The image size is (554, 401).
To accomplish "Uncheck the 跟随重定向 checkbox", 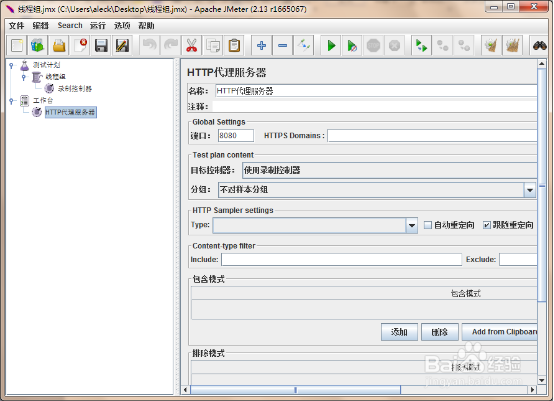I will [487, 225].
